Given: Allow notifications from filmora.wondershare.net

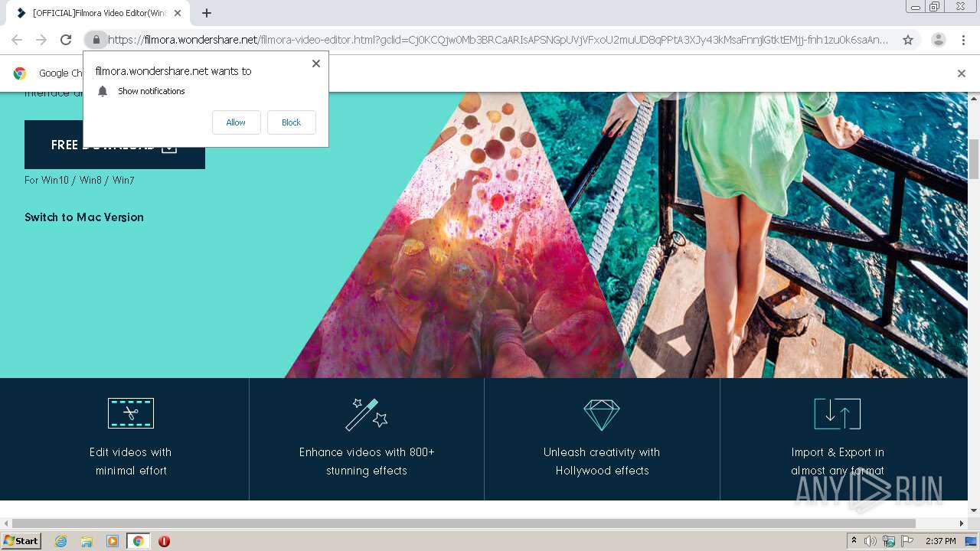Looking at the screenshot, I should pyautogui.click(x=236, y=122).
